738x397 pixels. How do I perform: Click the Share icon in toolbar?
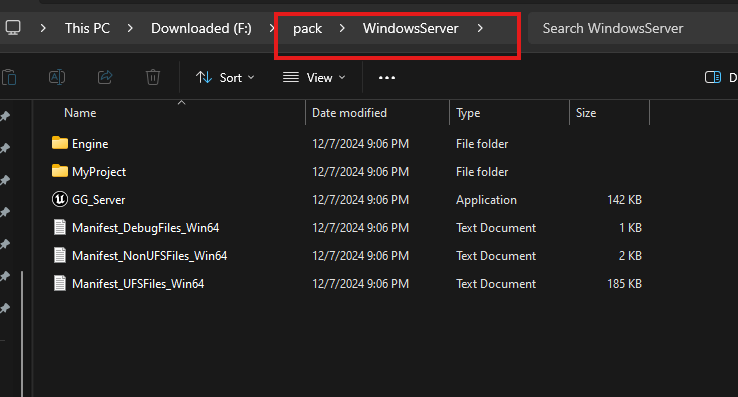click(105, 77)
